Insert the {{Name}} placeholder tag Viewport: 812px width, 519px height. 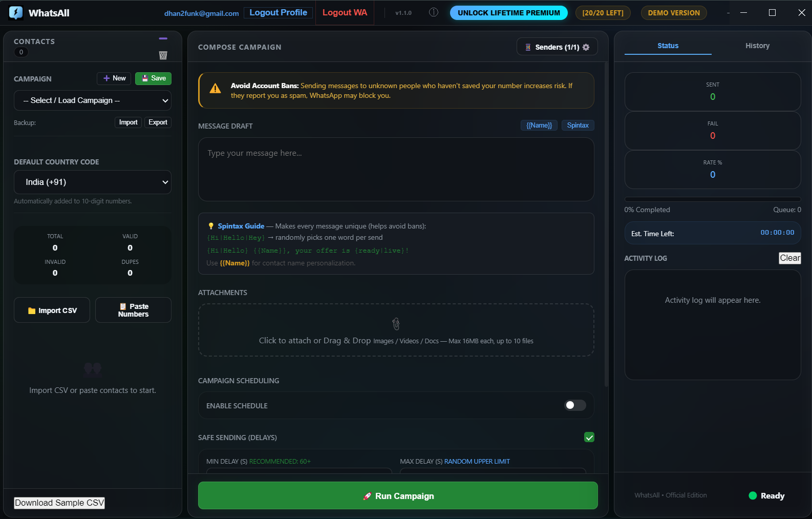click(539, 125)
